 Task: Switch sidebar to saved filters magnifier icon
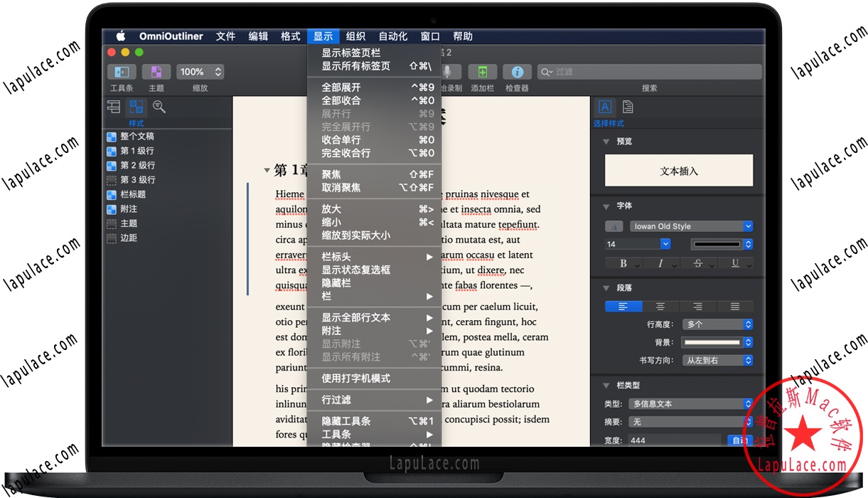(x=159, y=107)
